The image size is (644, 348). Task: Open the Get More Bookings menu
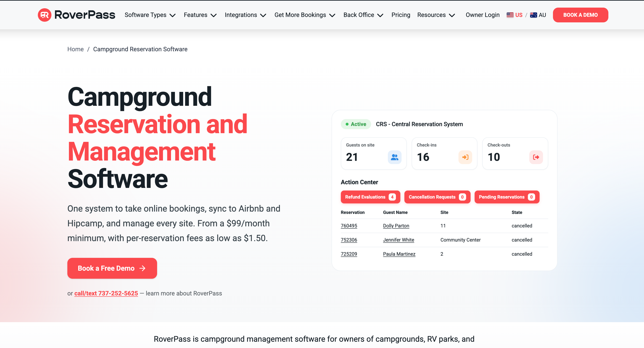coord(305,15)
